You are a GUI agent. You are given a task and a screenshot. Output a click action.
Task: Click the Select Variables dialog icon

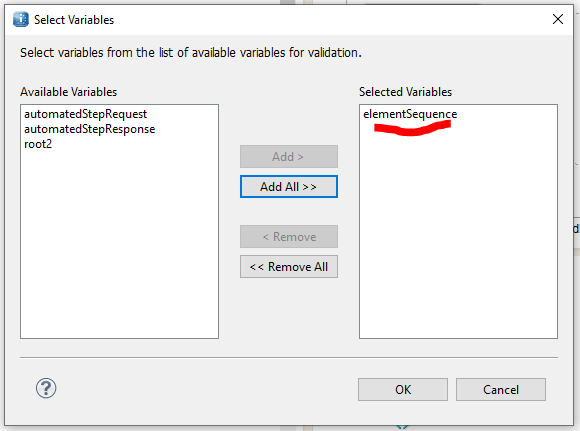21,20
